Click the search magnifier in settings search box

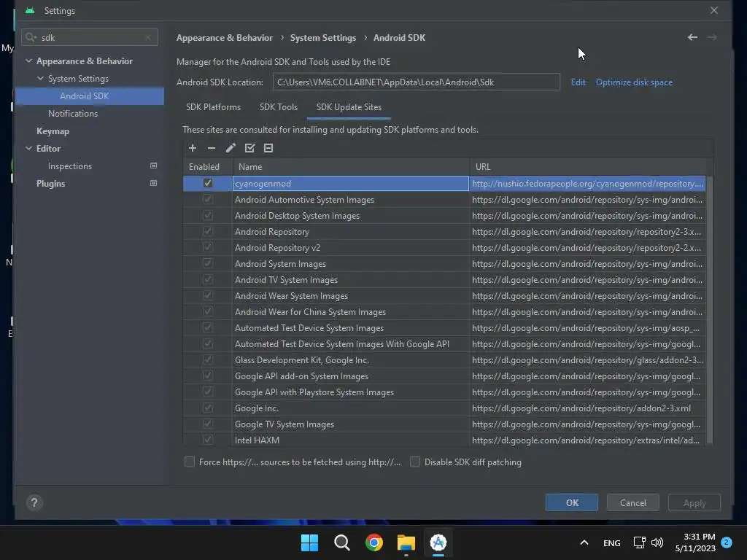[x=31, y=37]
